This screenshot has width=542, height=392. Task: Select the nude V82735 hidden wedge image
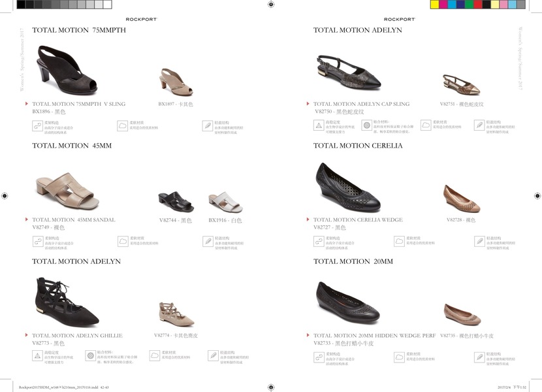(462, 314)
